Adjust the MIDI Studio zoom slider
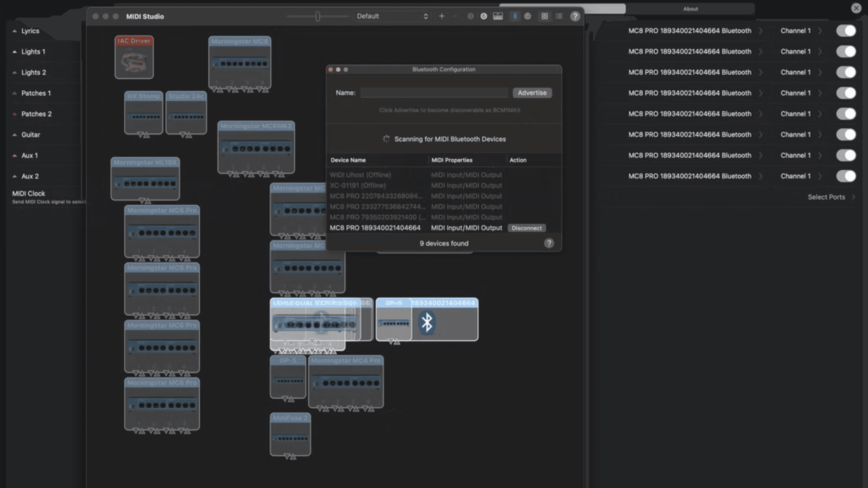 tap(317, 16)
